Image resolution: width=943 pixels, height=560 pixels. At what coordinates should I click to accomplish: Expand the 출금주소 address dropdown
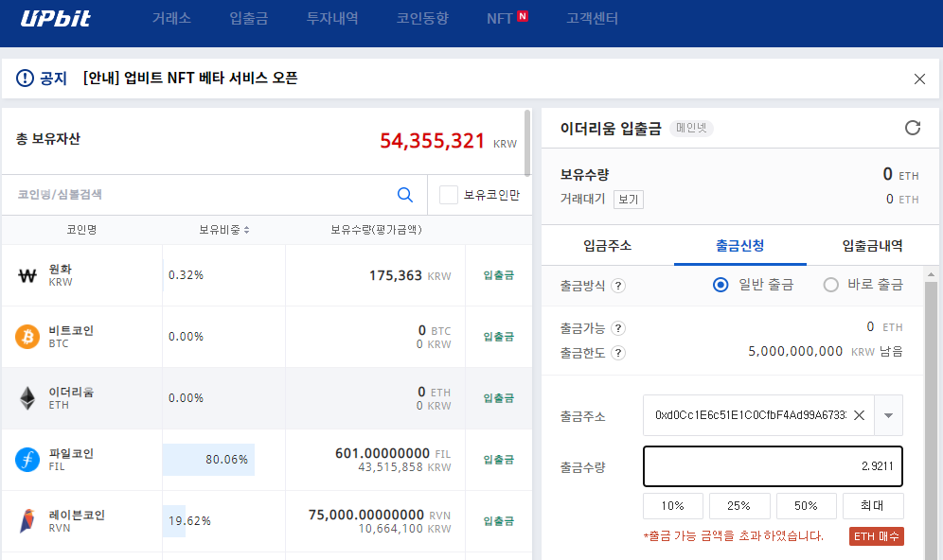(888, 415)
